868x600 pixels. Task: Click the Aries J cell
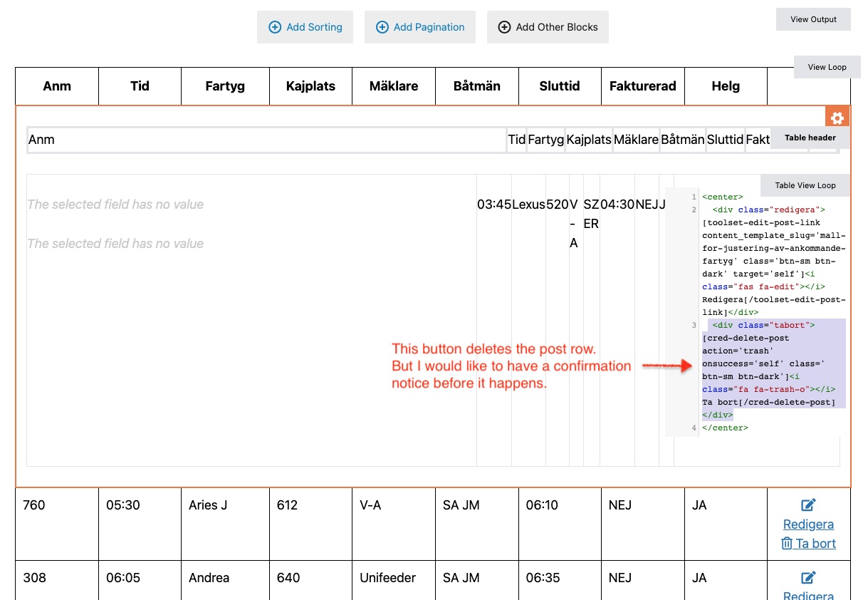225,524
